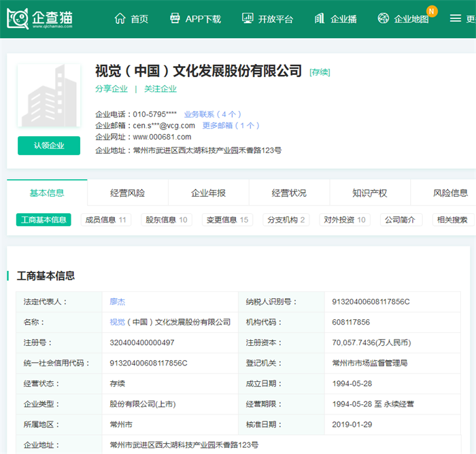Screen dimensions: 476x454
Task: Click 机构代码 value 608117856
Action: coord(351,322)
